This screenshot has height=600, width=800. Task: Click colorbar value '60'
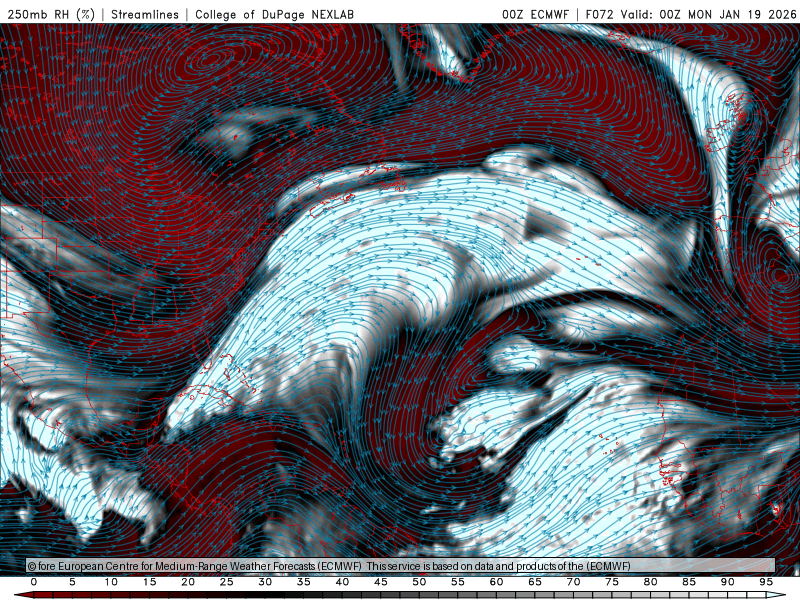(496, 582)
